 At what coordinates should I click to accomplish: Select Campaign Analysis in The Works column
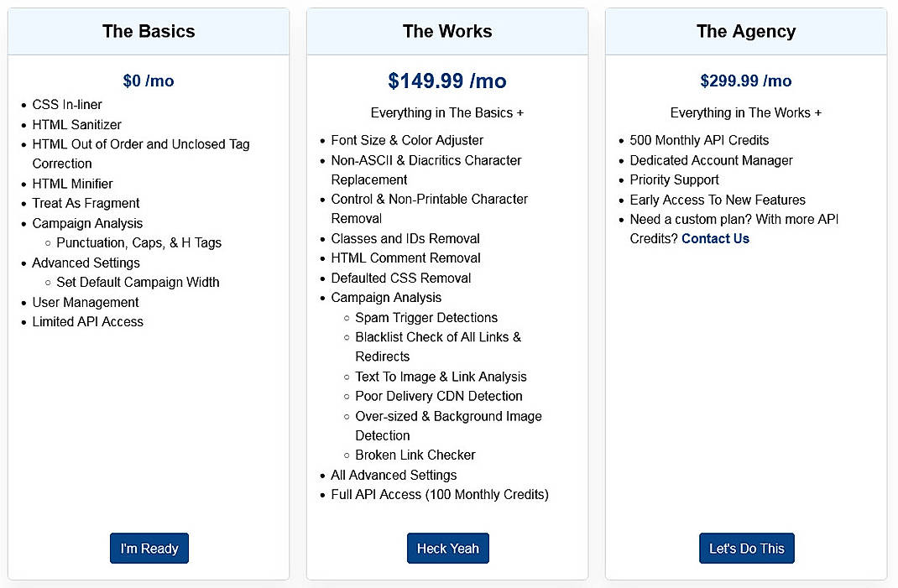click(x=386, y=297)
